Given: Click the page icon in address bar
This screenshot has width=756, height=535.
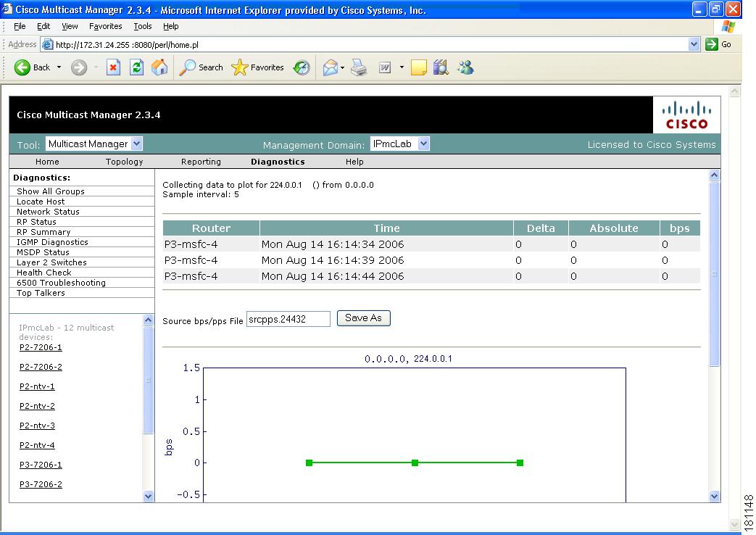Looking at the screenshot, I should click(x=47, y=45).
